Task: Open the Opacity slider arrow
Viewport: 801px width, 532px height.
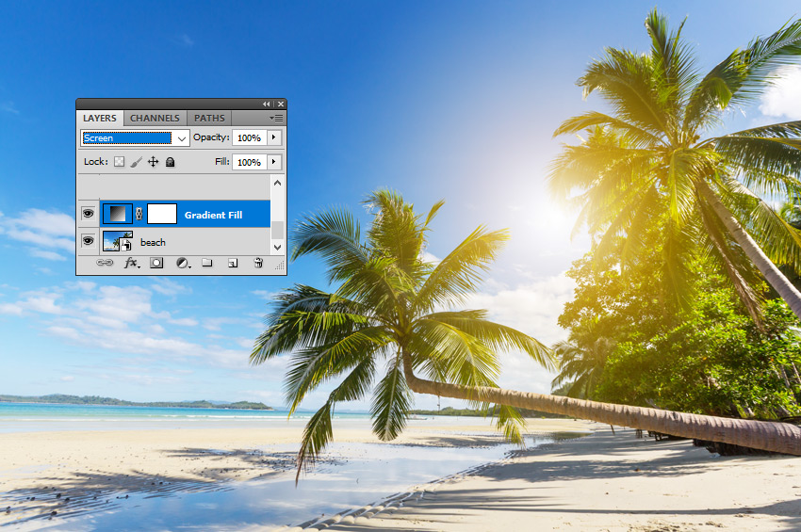Action: [x=274, y=137]
